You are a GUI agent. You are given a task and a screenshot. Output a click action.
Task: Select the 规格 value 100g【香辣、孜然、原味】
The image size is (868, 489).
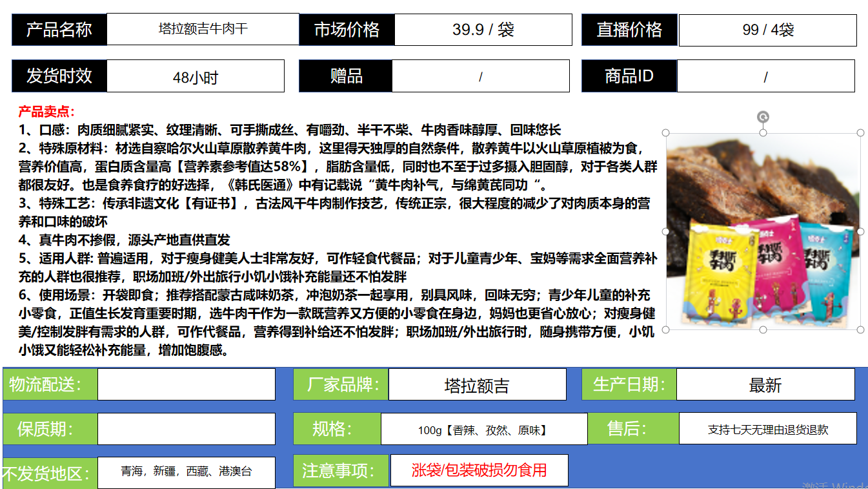483,430
